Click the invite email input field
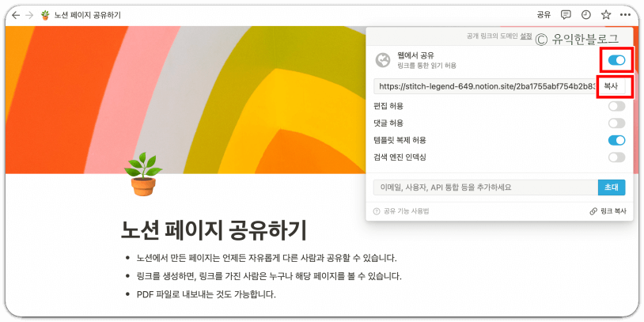 pyautogui.click(x=486, y=188)
